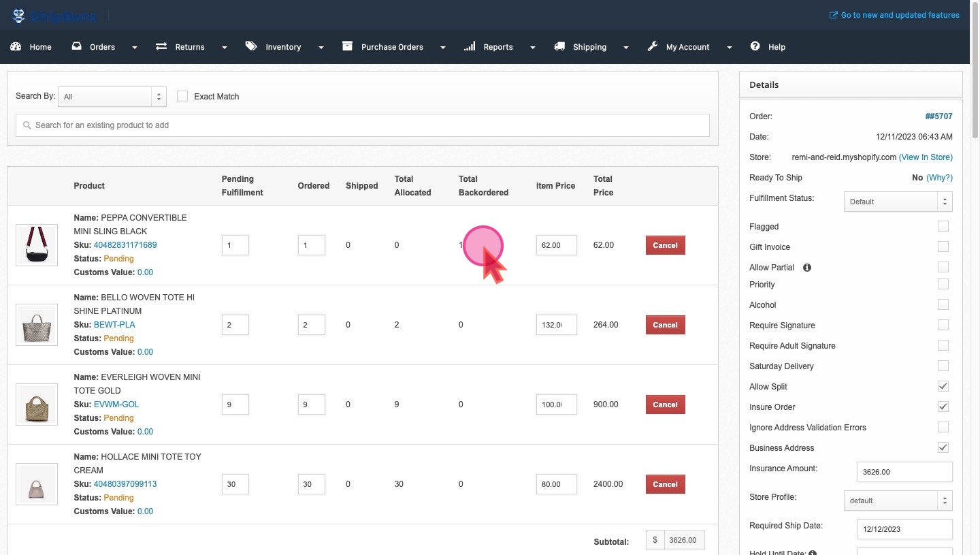Open the Inventory menu

point(283,47)
